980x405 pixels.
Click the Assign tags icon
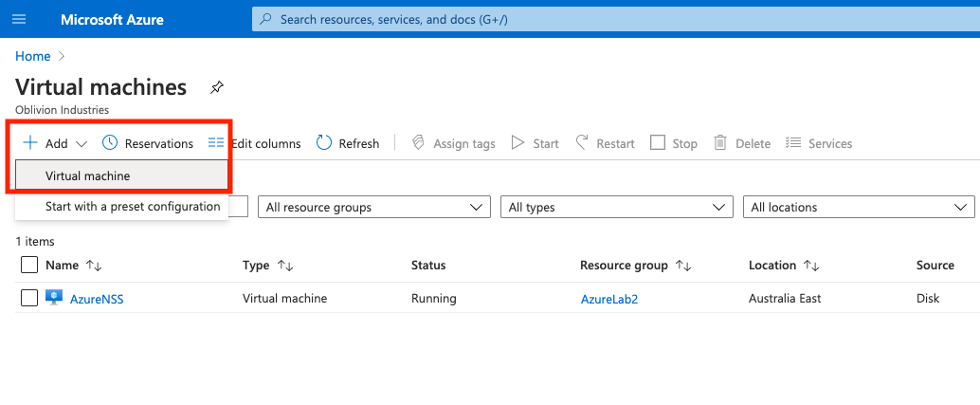click(x=418, y=143)
